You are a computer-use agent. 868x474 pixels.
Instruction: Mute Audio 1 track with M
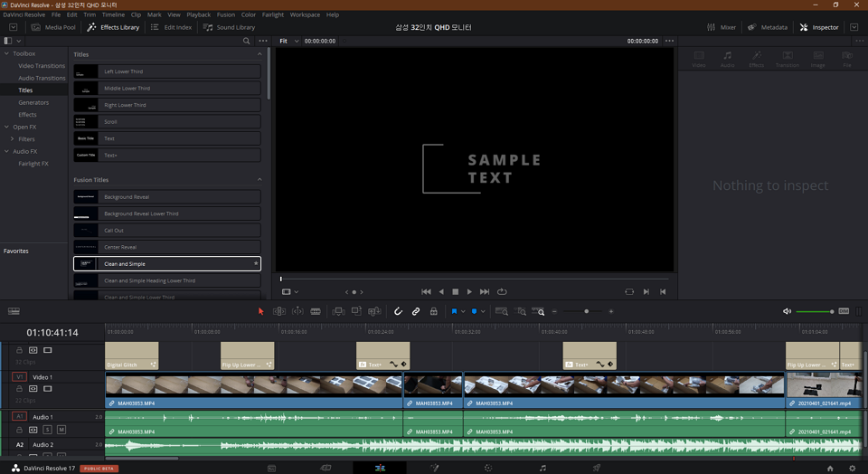(61, 429)
